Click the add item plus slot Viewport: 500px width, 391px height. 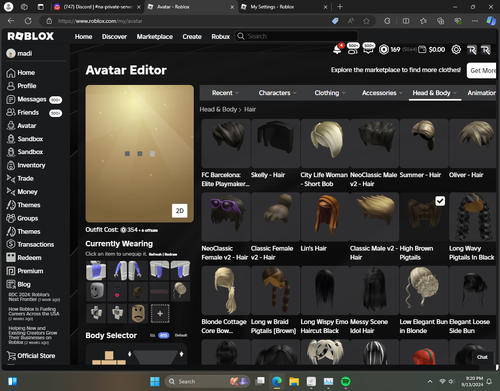pos(160,313)
